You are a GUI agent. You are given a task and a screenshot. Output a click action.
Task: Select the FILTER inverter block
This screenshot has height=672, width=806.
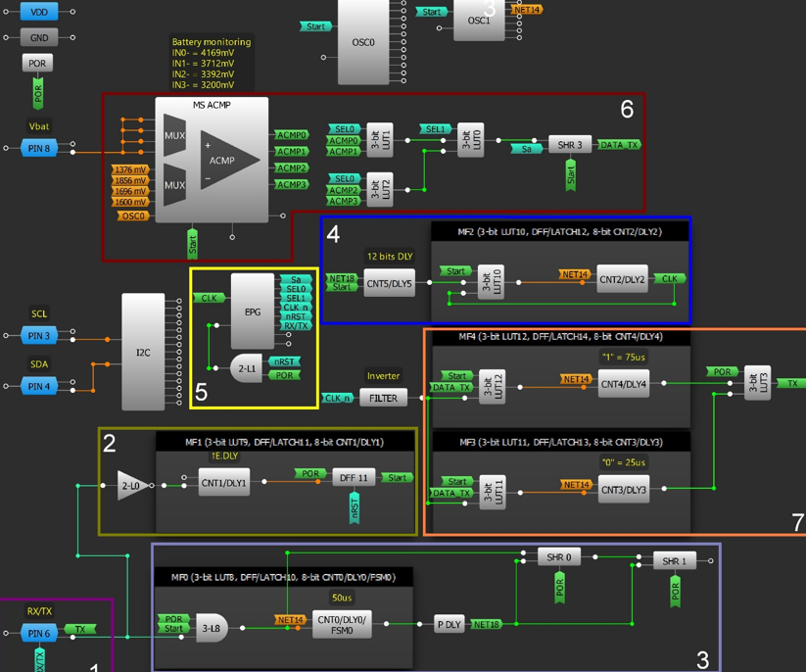click(383, 398)
